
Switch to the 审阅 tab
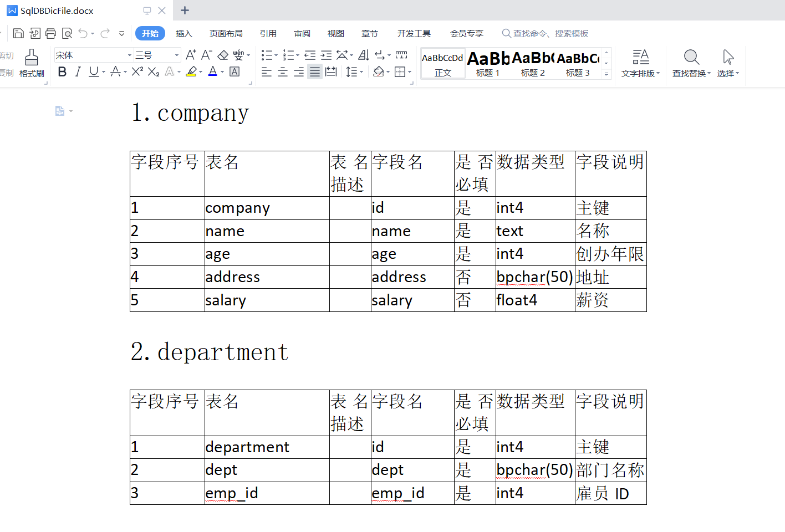302,34
